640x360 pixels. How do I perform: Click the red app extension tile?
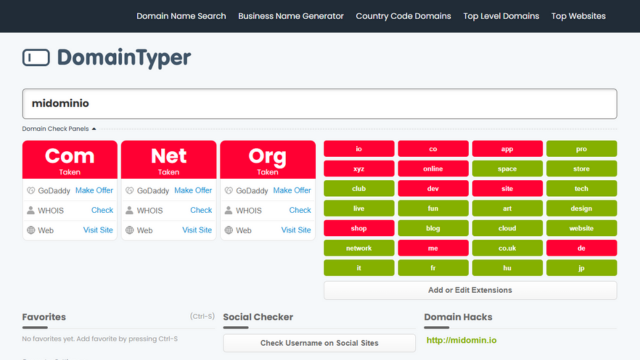pos(507,149)
